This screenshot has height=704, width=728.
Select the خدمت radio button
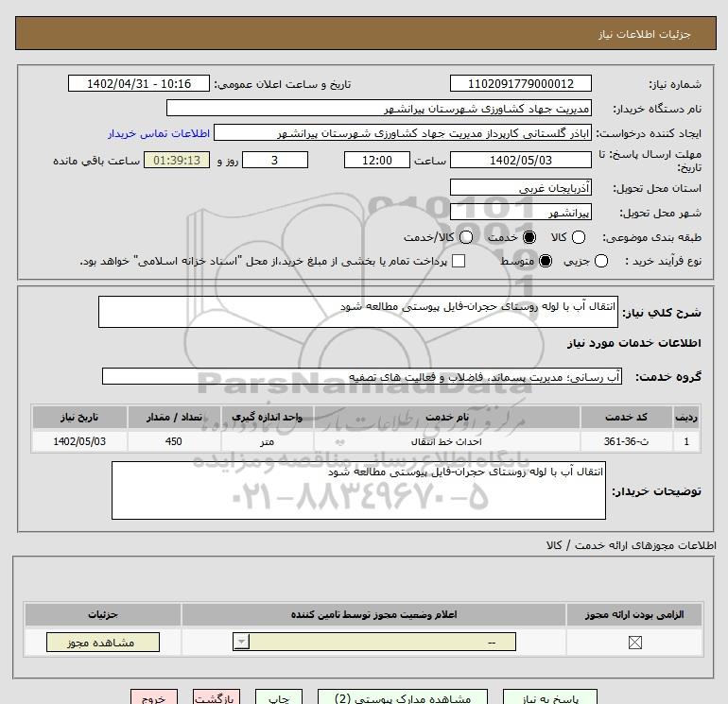(x=529, y=237)
